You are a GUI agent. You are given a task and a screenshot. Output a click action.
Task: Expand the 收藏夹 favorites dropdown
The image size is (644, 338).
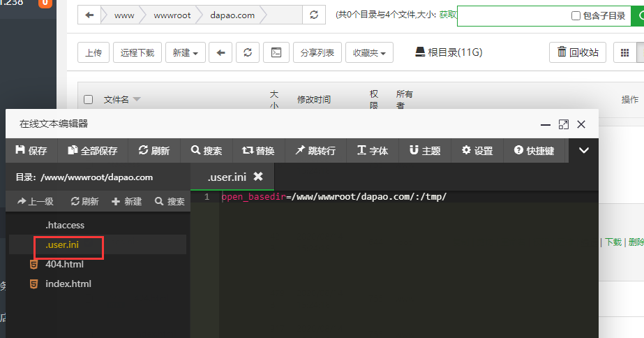(x=369, y=52)
